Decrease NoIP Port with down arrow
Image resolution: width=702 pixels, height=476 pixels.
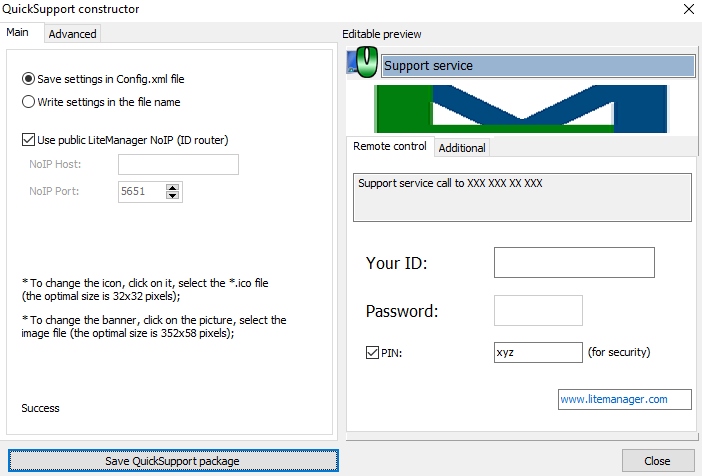pyautogui.click(x=172, y=196)
